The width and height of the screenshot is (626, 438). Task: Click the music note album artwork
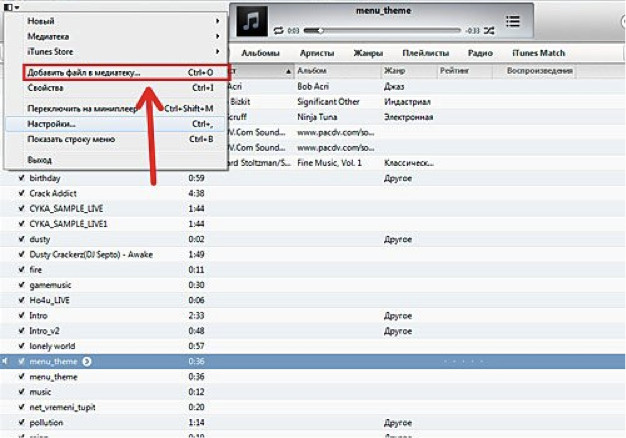click(250, 20)
